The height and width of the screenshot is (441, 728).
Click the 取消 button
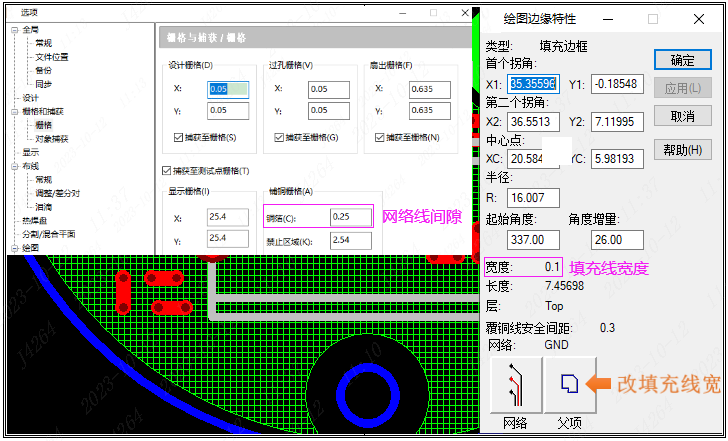coord(682,116)
